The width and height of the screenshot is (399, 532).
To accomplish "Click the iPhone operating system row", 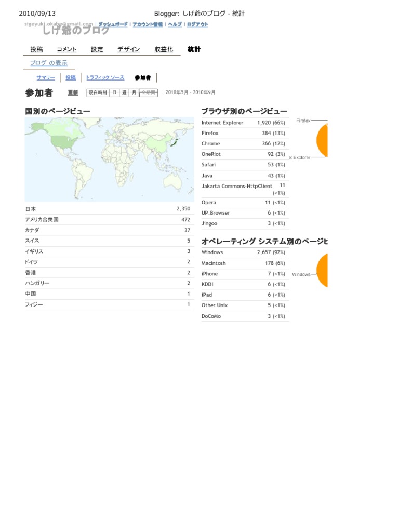I will tap(245, 273).
